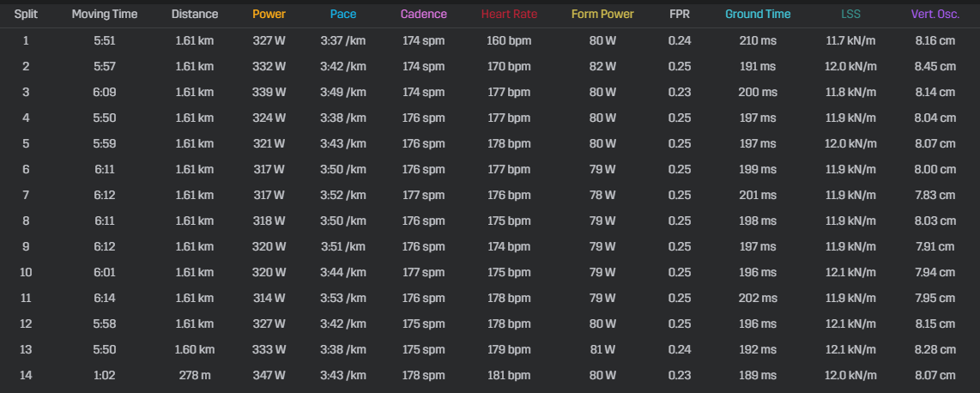Viewport: 980px width, 393px height.
Task: Click the 8.45 cm vertical oscillation cell
Action: (935, 67)
